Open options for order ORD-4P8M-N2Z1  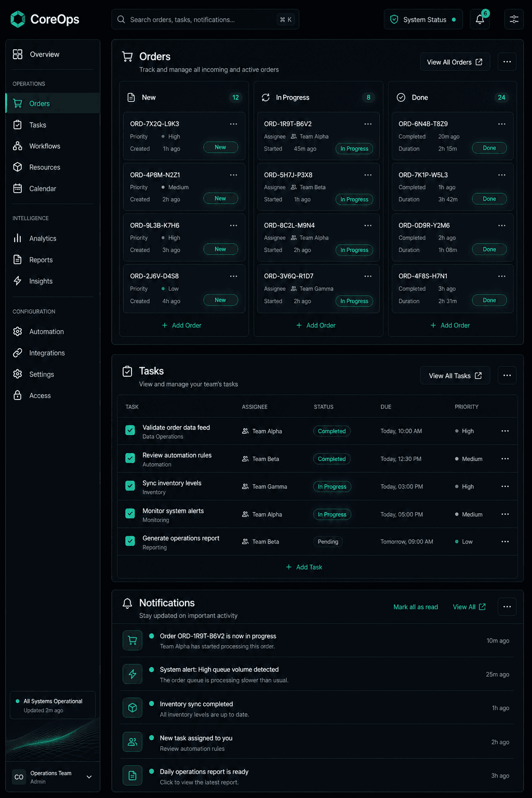click(x=234, y=175)
